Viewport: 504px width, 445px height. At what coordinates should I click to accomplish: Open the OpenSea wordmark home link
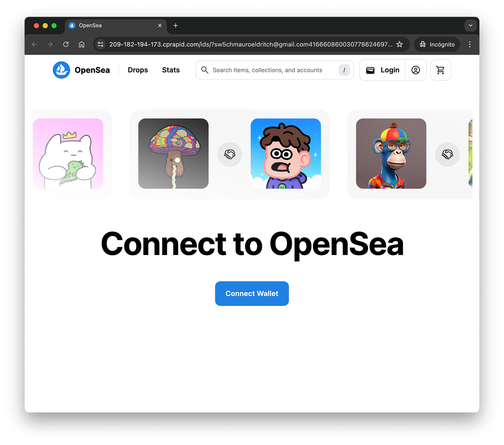(x=92, y=70)
